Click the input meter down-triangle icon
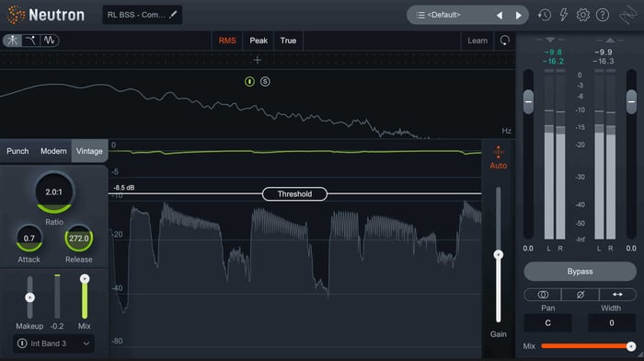Viewport: 644px width, 361px height. tap(550, 40)
